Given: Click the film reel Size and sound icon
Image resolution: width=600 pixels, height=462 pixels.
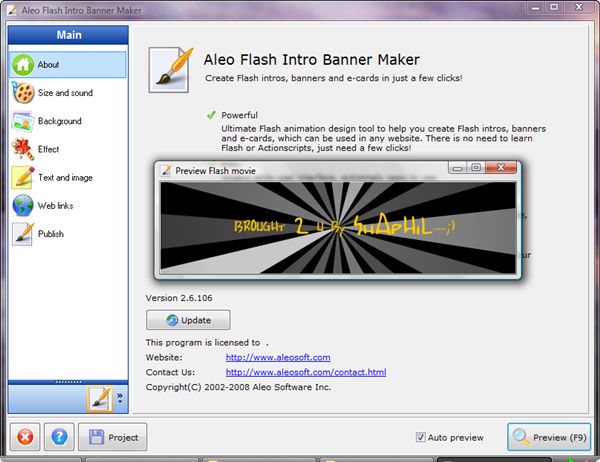Looking at the screenshot, I should (x=23, y=93).
